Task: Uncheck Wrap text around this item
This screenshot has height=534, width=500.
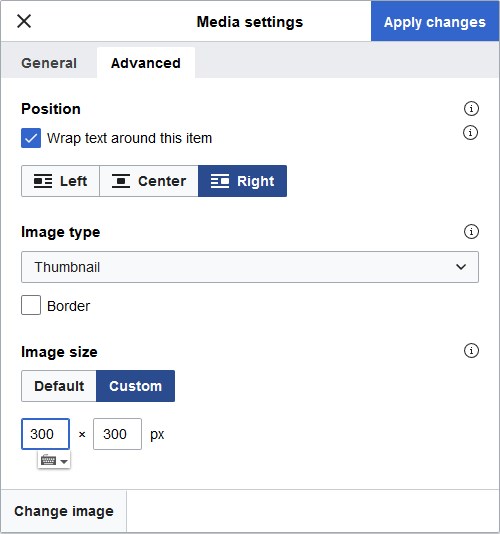Action: (x=31, y=138)
